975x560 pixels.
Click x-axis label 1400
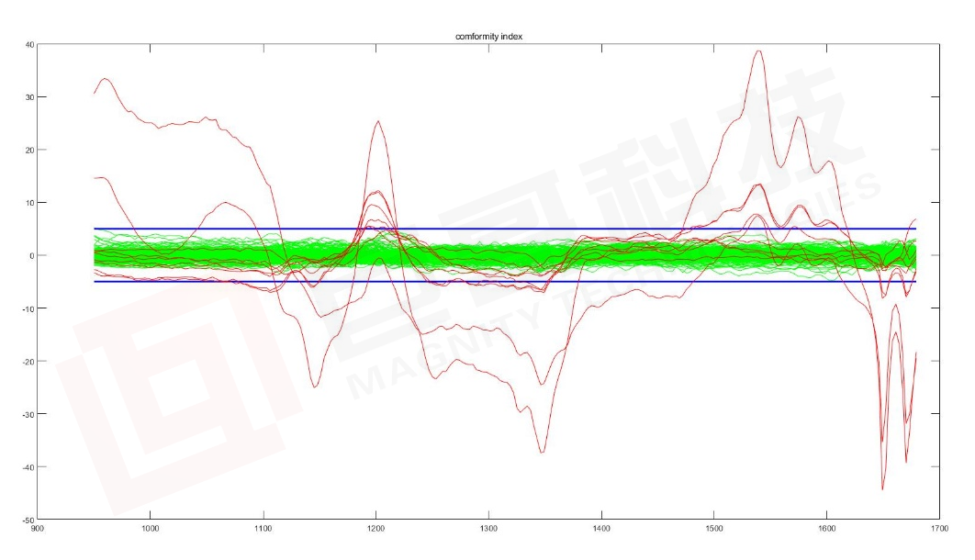tap(601, 528)
